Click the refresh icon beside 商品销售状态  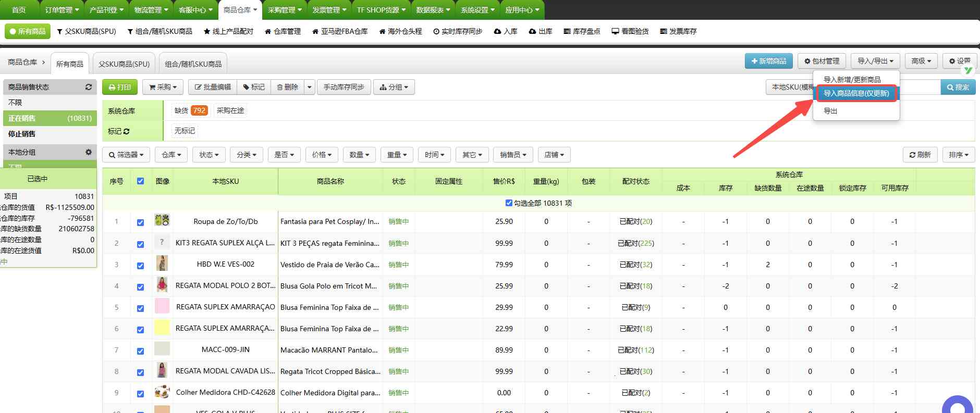pos(89,87)
